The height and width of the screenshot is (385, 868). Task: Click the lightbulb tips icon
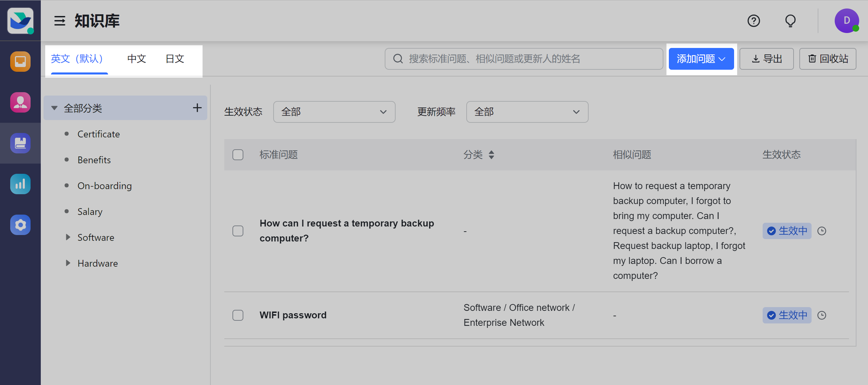(790, 21)
